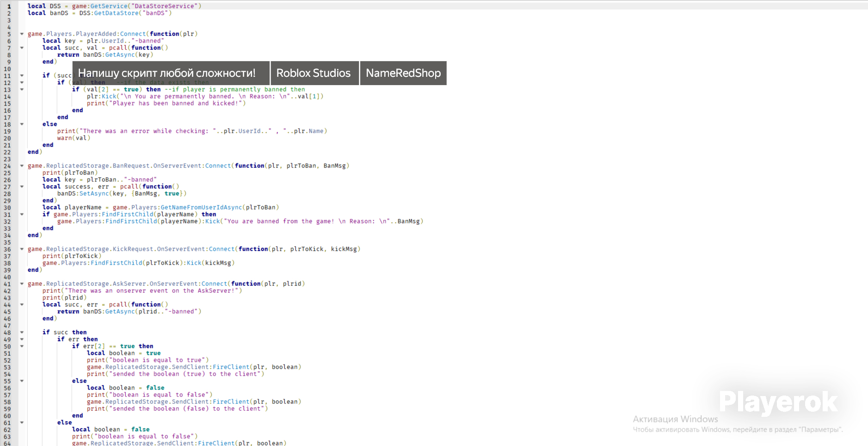Click the GetNameFromUserIdAsync(plrToBan) line
Screen dimensions: 868x446
pyautogui.click(x=160, y=207)
